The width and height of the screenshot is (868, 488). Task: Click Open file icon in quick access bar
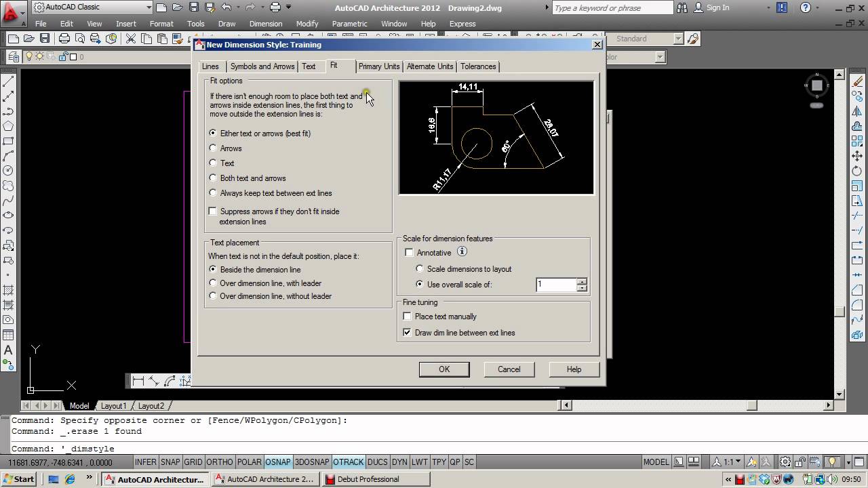[x=177, y=7]
